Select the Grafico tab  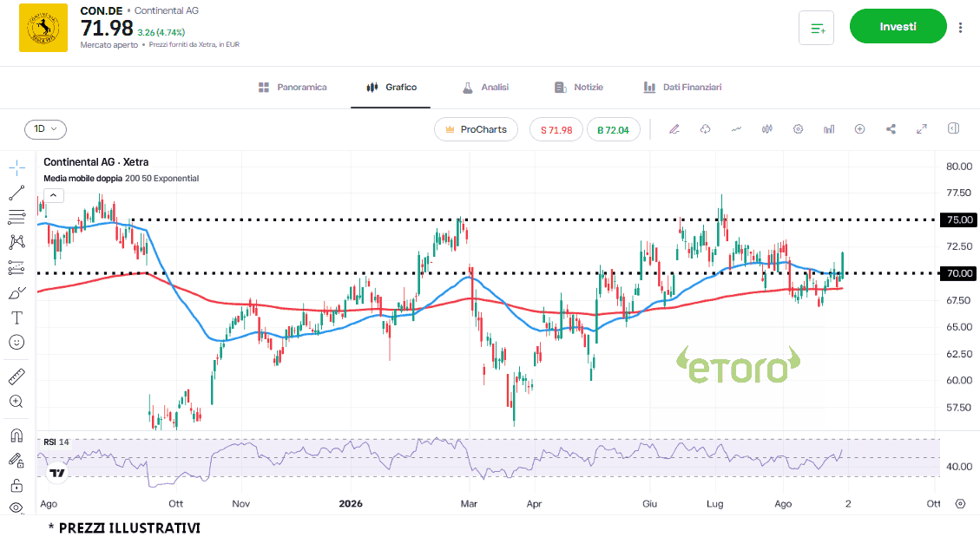pyautogui.click(x=391, y=88)
